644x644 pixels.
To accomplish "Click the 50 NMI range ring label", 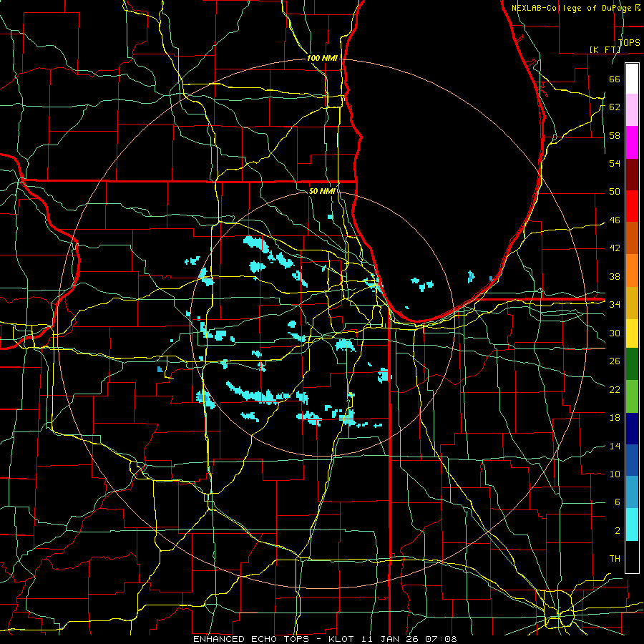I will coord(321,191).
